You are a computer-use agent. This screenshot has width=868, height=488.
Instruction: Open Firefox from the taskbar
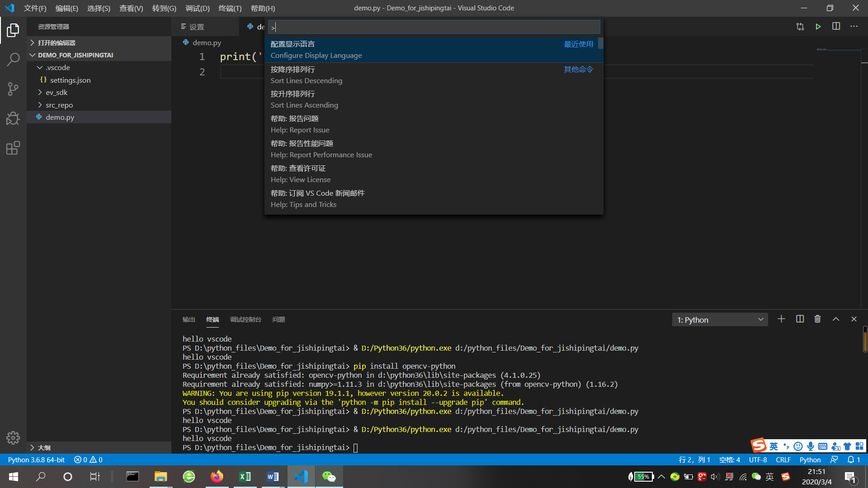coord(217,477)
